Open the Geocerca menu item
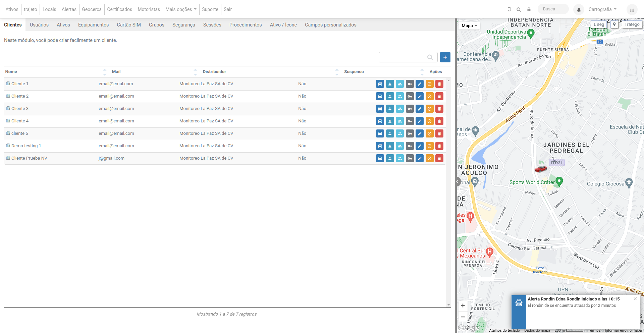This screenshot has width=644, height=333. pos(92,9)
